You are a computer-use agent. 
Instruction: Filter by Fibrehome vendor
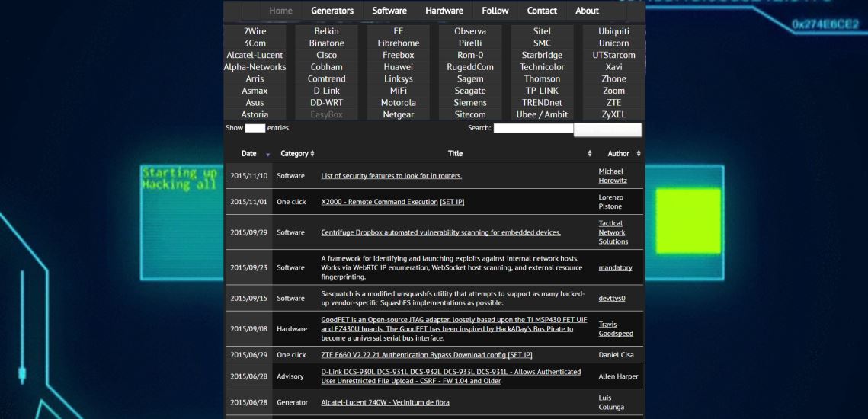pyautogui.click(x=399, y=43)
